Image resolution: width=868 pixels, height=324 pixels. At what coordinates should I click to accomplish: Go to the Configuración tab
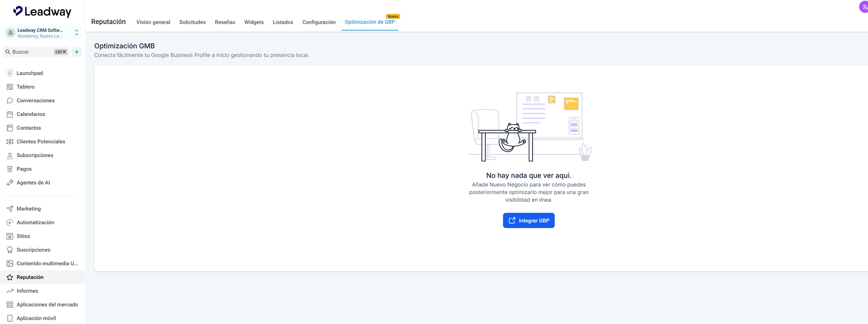tap(319, 22)
